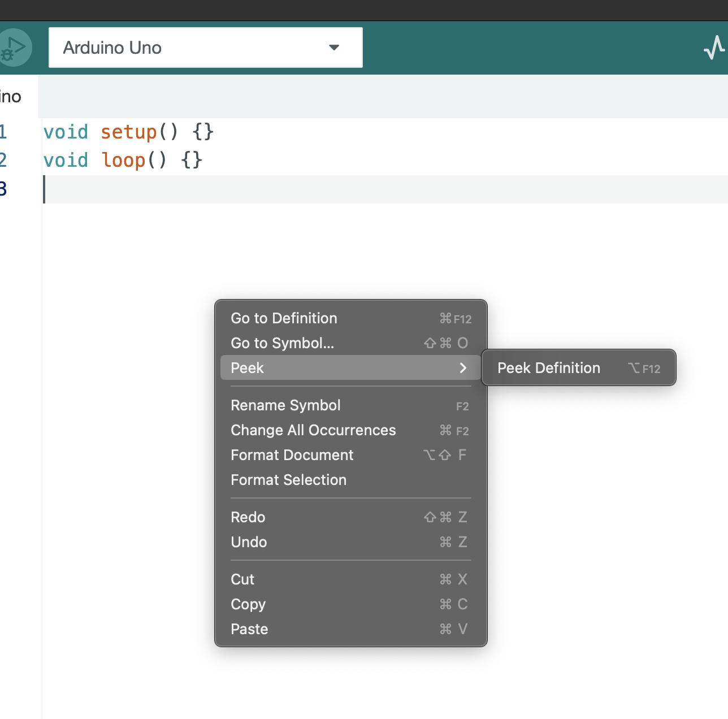Click the void keyword on line 2
Screen dimensions: 728x719
(66, 160)
